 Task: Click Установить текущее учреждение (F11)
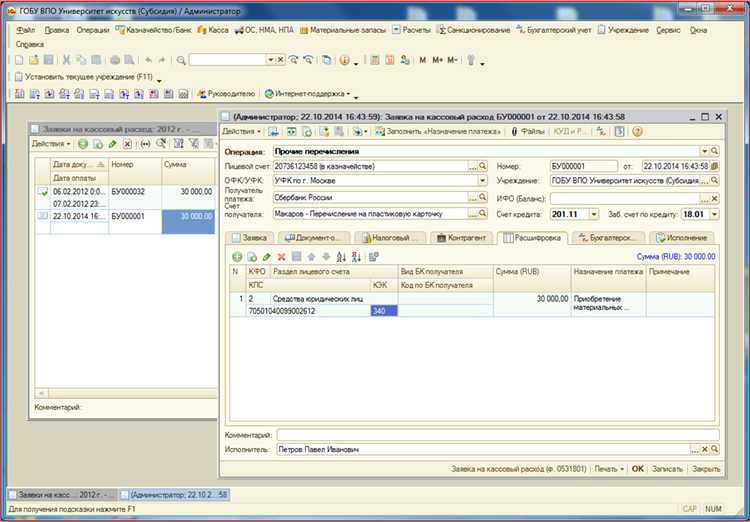(84, 77)
